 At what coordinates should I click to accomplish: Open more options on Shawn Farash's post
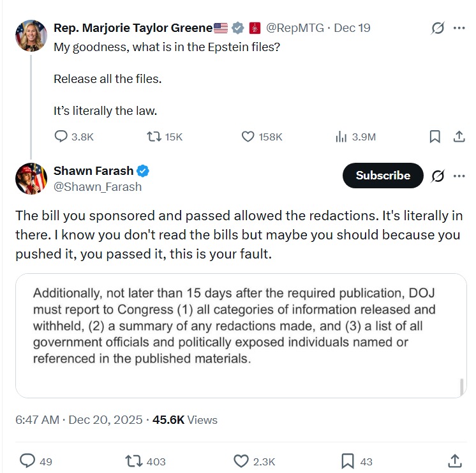click(459, 176)
